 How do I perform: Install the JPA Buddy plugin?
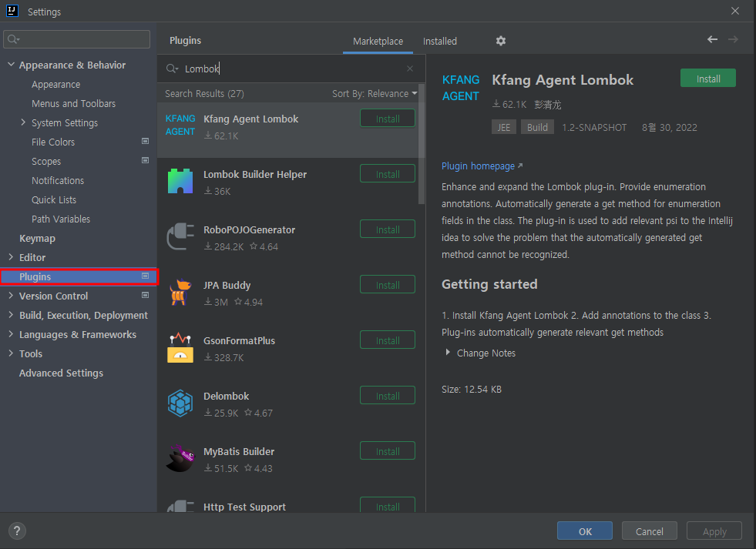click(x=388, y=285)
